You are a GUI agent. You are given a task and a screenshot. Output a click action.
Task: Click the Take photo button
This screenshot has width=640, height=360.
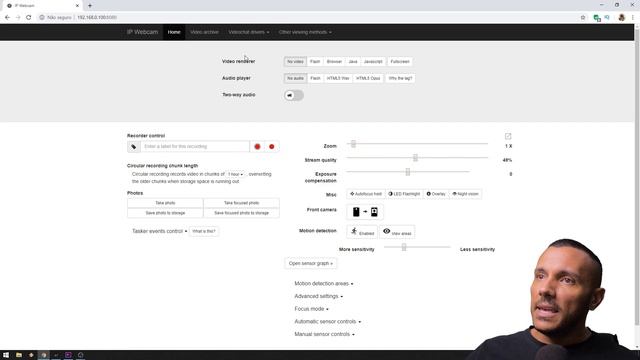point(165,203)
